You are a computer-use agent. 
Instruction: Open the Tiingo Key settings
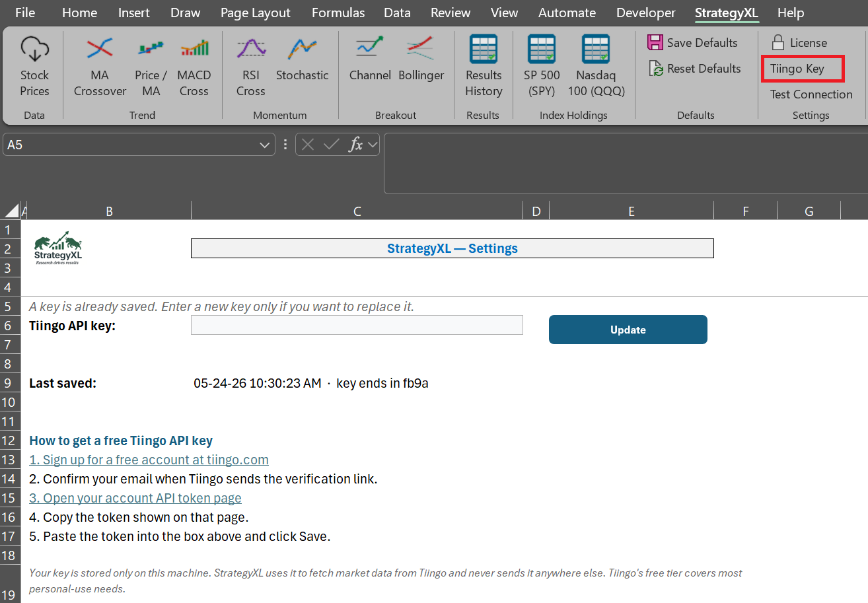[x=797, y=69]
